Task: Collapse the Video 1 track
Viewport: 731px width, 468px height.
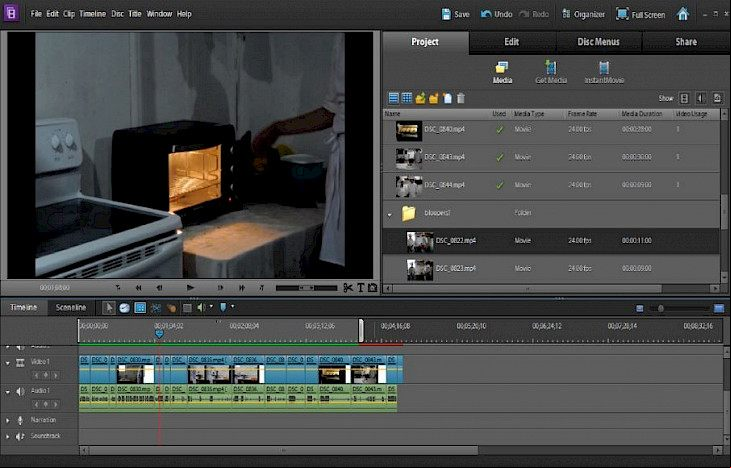Action: pyautogui.click(x=7, y=363)
